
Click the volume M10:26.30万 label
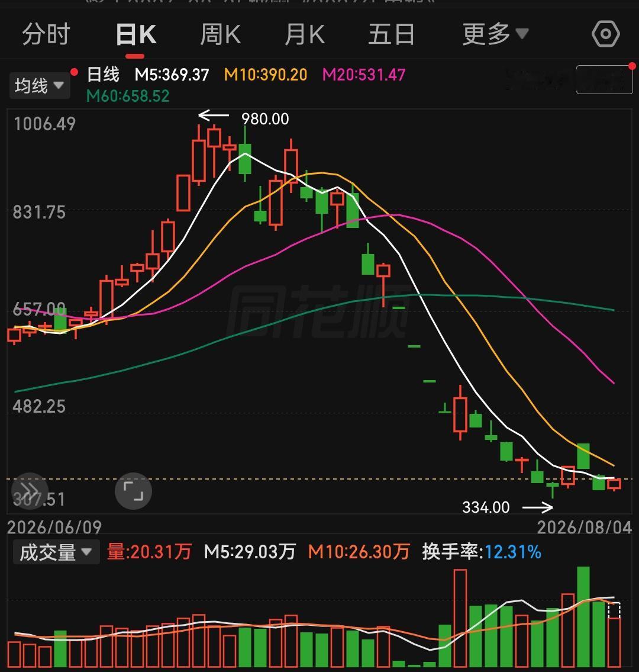coord(359,552)
